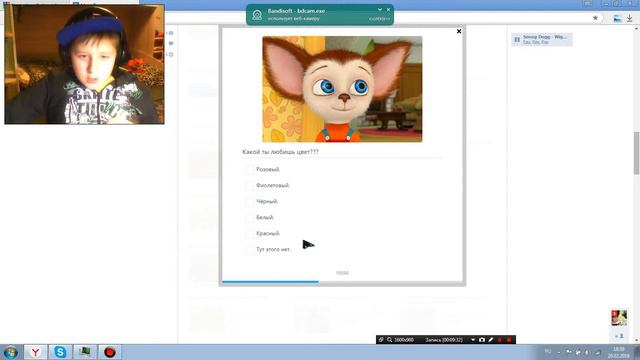Click the webcam overlay video feed
The width and height of the screenshot is (640, 360).
[84, 64]
